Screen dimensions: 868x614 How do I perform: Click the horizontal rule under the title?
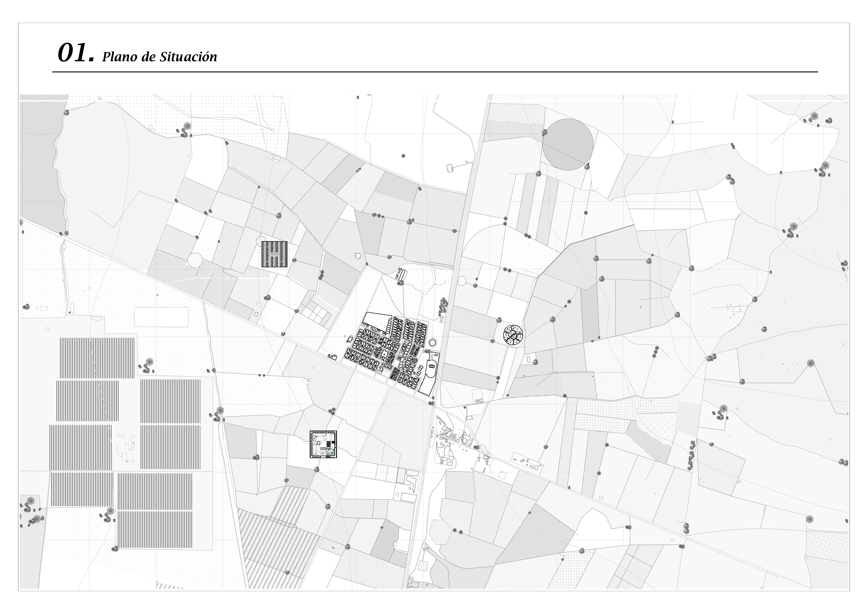click(435, 72)
